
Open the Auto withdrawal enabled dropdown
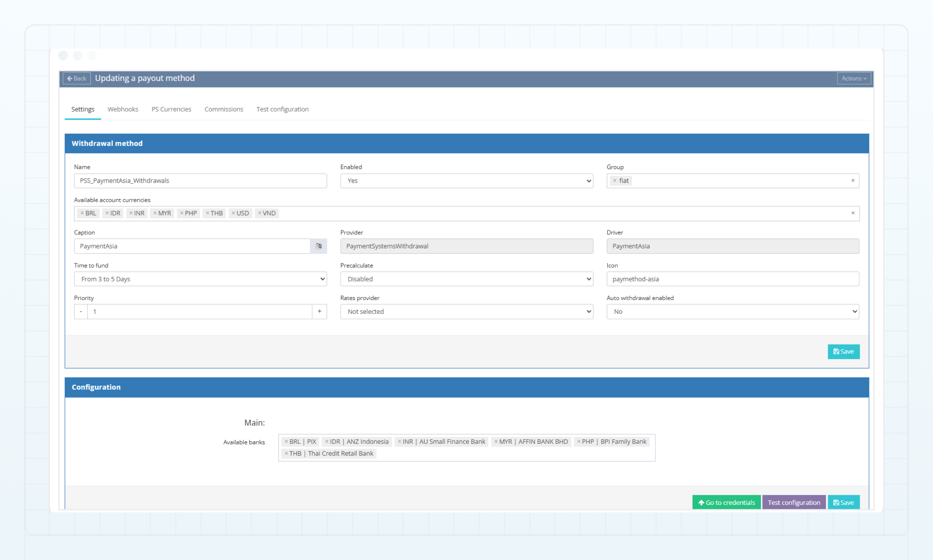733,311
